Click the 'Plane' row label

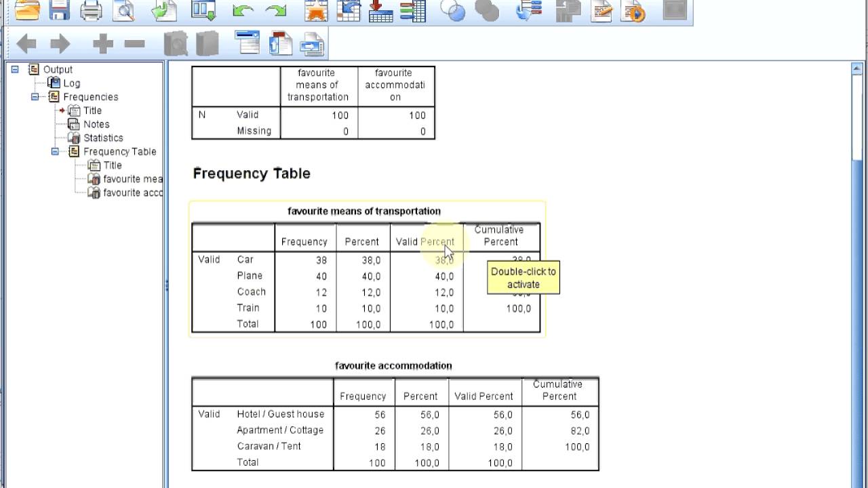pos(250,276)
